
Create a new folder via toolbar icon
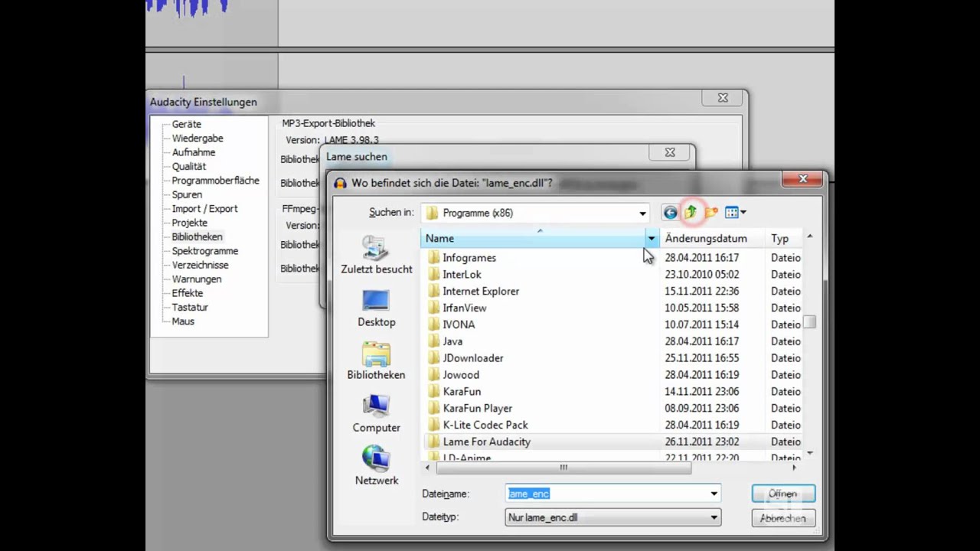pyautogui.click(x=711, y=213)
